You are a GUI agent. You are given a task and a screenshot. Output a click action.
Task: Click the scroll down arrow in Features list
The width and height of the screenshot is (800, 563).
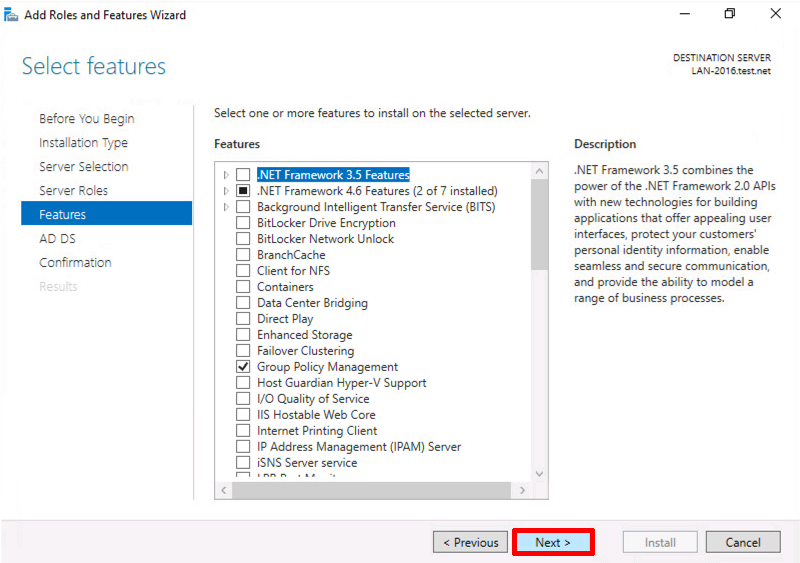click(x=539, y=474)
